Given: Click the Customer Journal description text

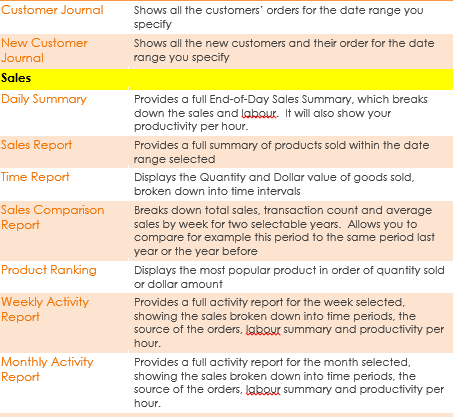Looking at the screenshot, I should (x=278, y=17).
